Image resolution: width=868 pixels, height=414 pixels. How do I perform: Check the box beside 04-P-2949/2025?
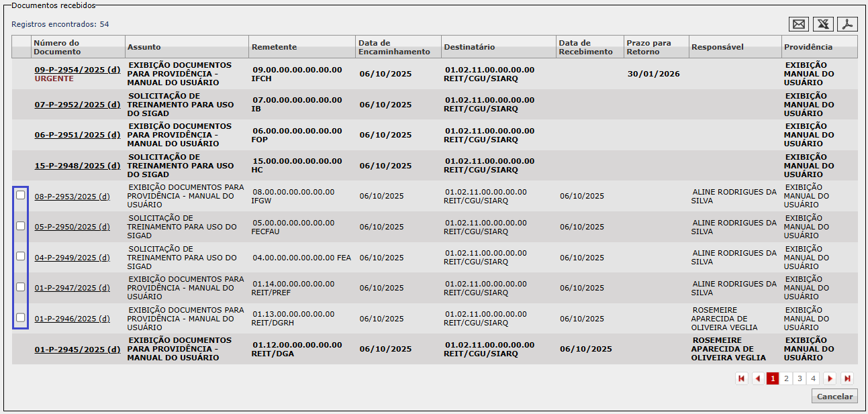[21, 256]
